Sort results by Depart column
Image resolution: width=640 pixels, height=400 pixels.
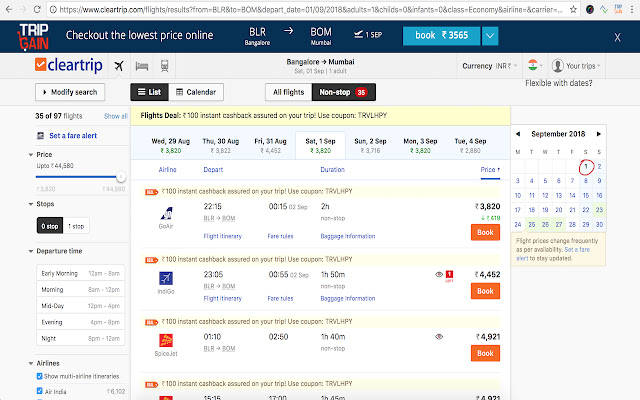[x=213, y=169]
